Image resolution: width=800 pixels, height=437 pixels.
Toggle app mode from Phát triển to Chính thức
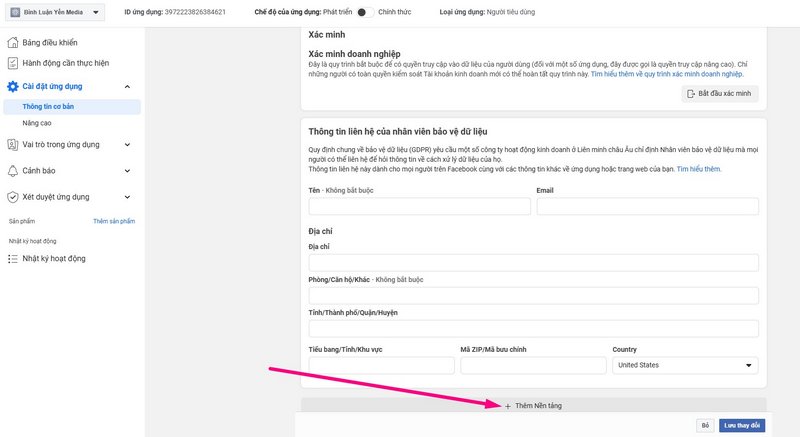pos(365,12)
